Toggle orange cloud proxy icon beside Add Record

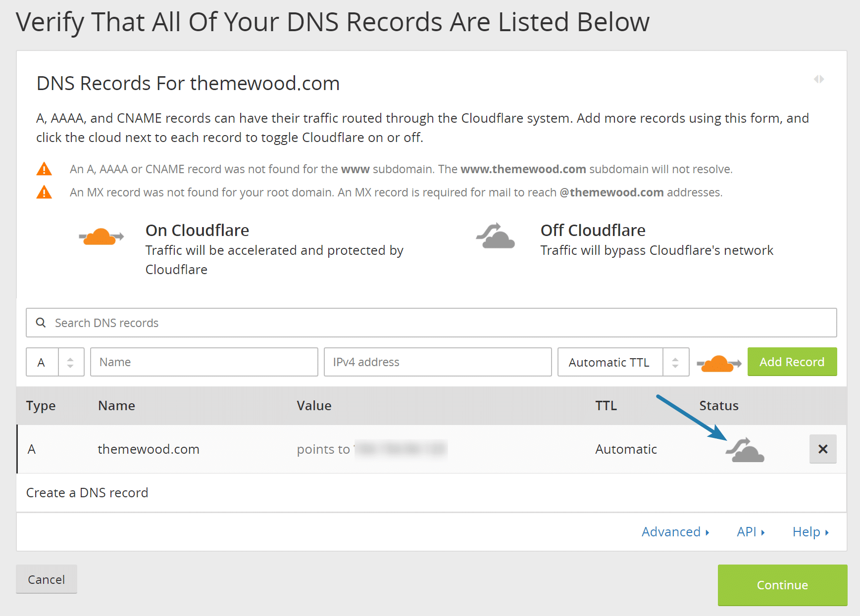coord(719,364)
